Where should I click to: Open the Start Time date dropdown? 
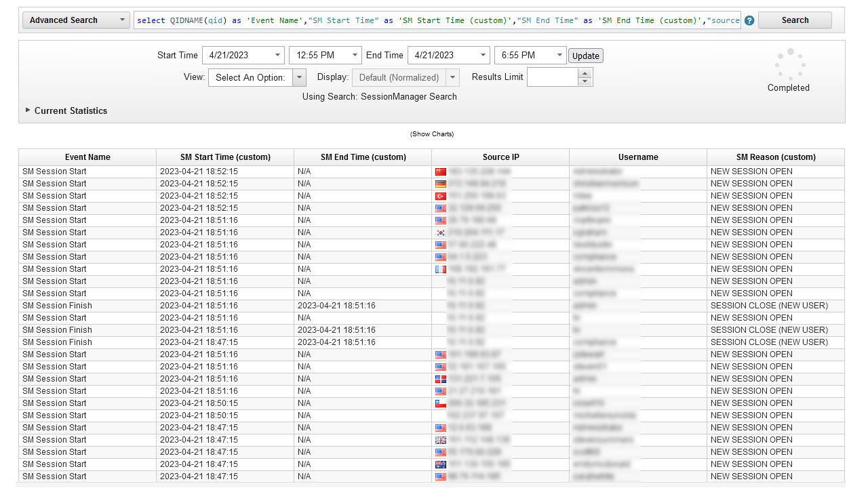[x=278, y=56]
